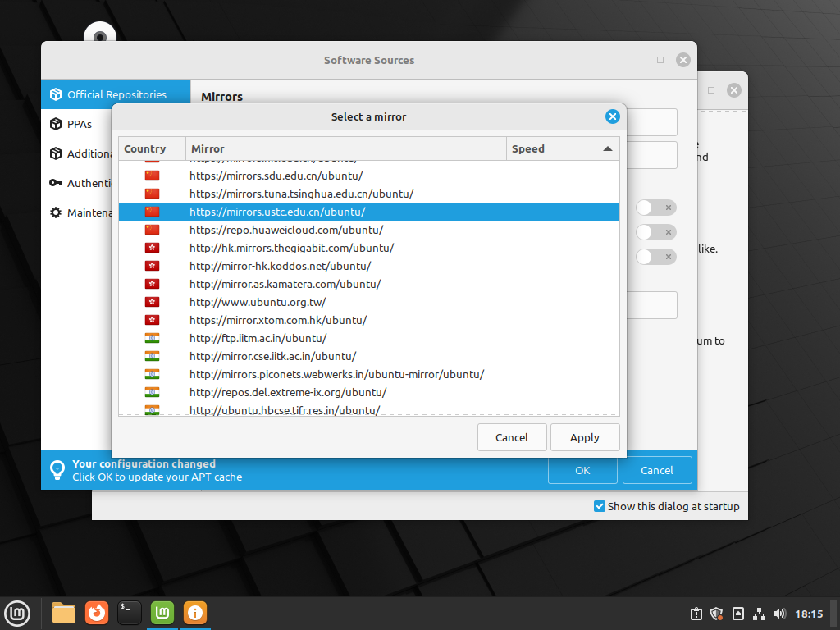
Task: Toggle the bottom of three switches
Action: pyautogui.click(x=656, y=257)
